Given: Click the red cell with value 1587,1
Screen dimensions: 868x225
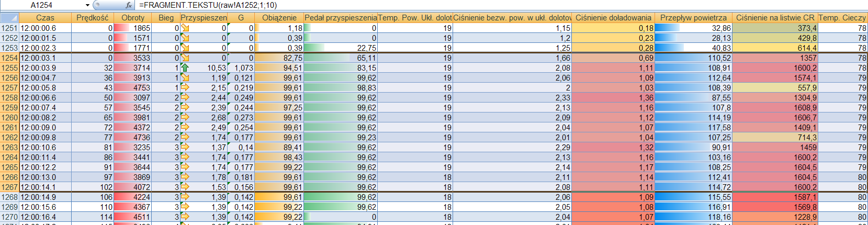Looking at the screenshot, I should pyautogui.click(x=774, y=197).
